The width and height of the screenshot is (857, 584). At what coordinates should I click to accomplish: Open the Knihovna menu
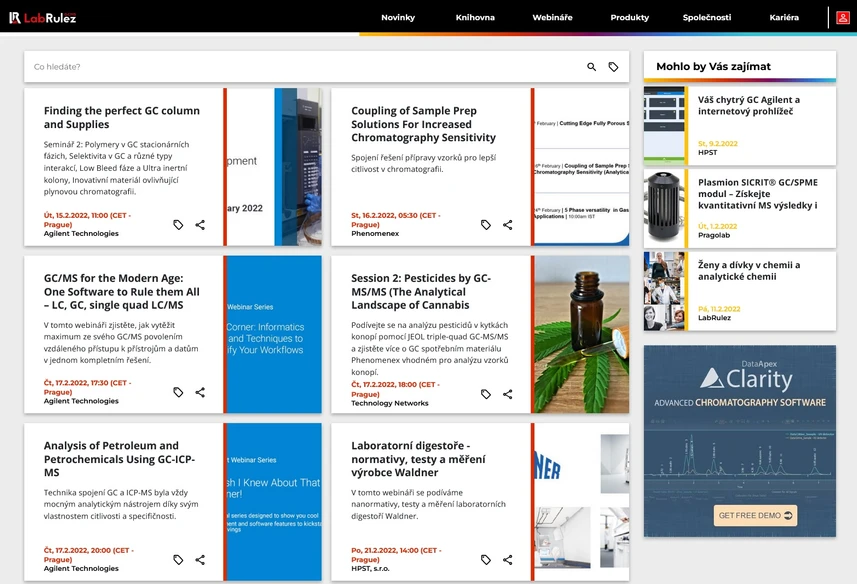[x=475, y=17]
